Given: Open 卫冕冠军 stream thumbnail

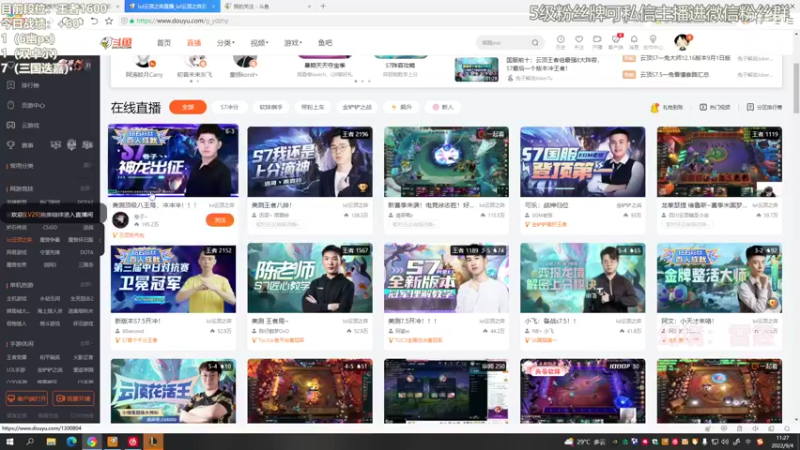Looking at the screenshot, I should click(173, 278).
